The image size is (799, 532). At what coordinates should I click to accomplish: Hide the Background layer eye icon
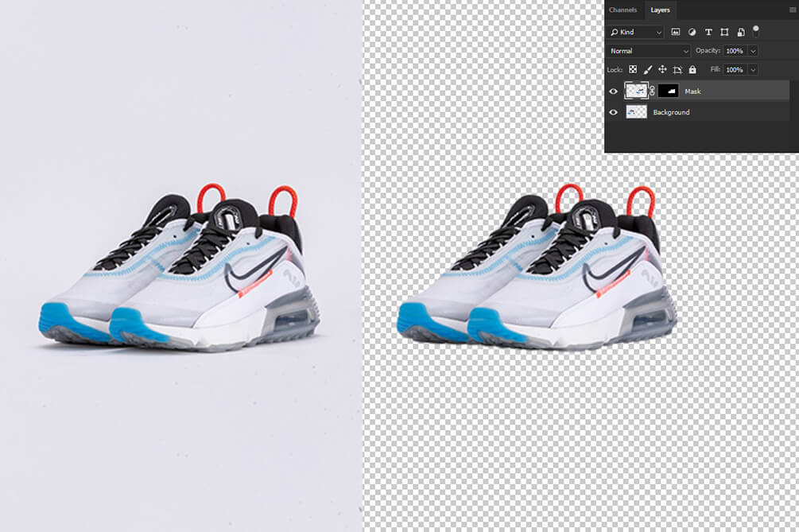click(614, 112)
